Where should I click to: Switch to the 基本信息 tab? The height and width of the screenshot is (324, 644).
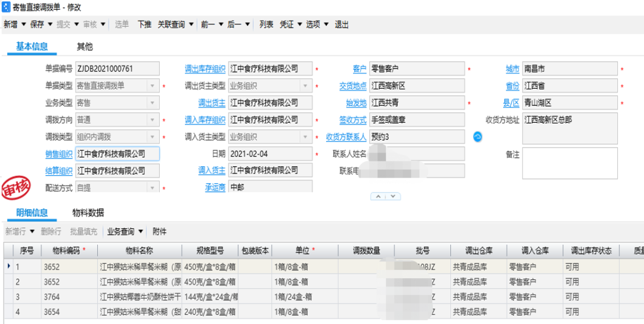pos(32,46)
